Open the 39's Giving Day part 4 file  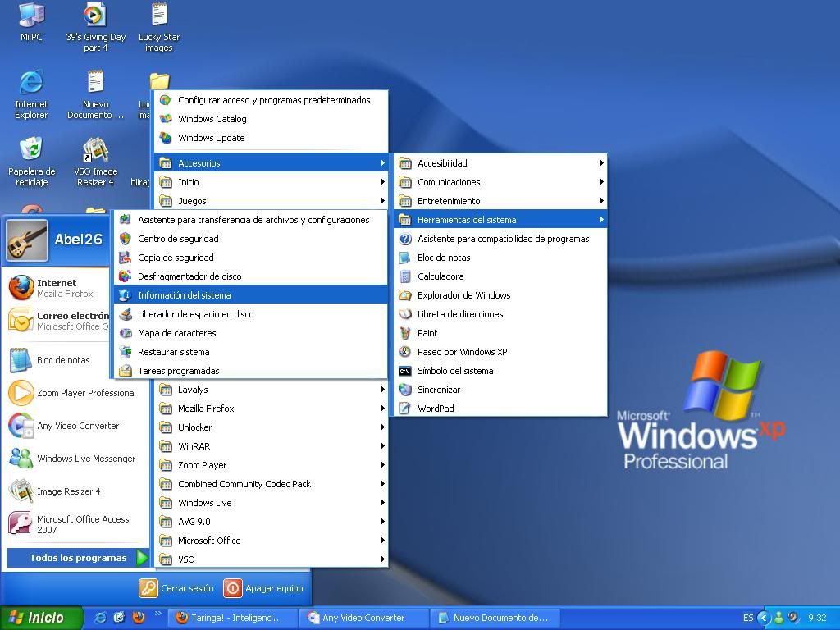click(x=95, y=27)
